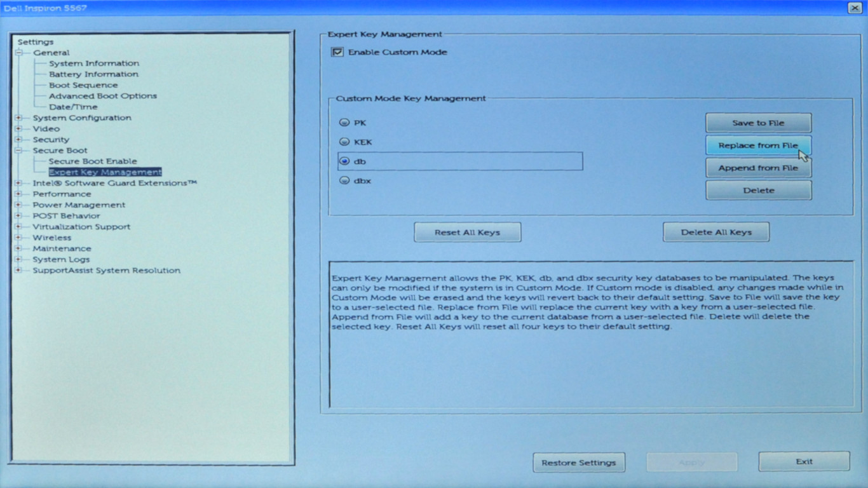This screenshot has height=488, width=868.
Task: Click Replace from File button
Action: 758,146
